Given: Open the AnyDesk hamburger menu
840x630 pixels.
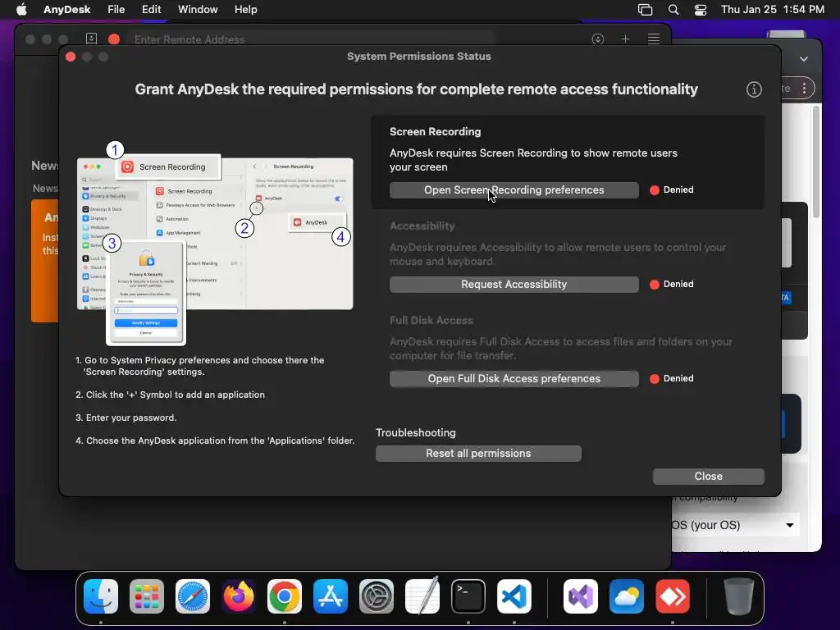Looking at the screenshot, I should (654, 39).
